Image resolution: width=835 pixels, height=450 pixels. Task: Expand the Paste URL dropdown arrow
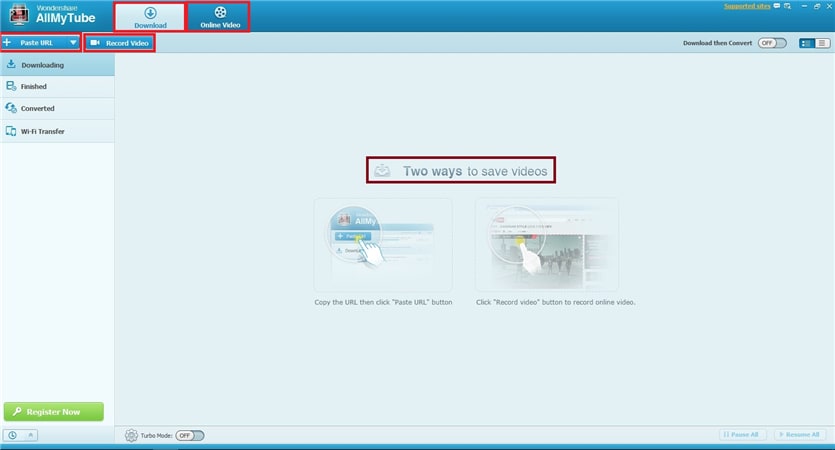tap(73, 43)
